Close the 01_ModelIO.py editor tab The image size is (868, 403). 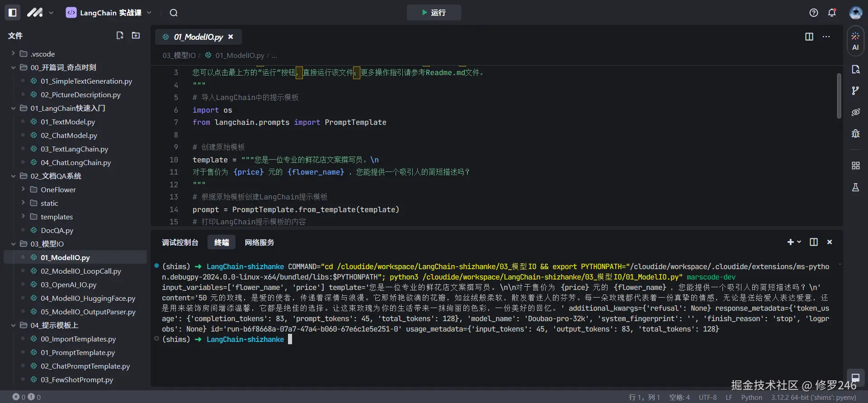point(231,37)
